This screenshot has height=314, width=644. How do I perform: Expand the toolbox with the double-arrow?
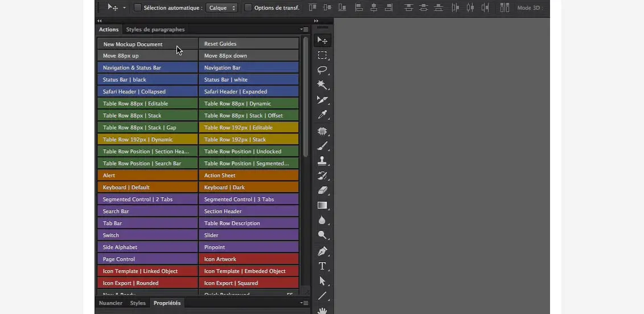tap(316, 21)
